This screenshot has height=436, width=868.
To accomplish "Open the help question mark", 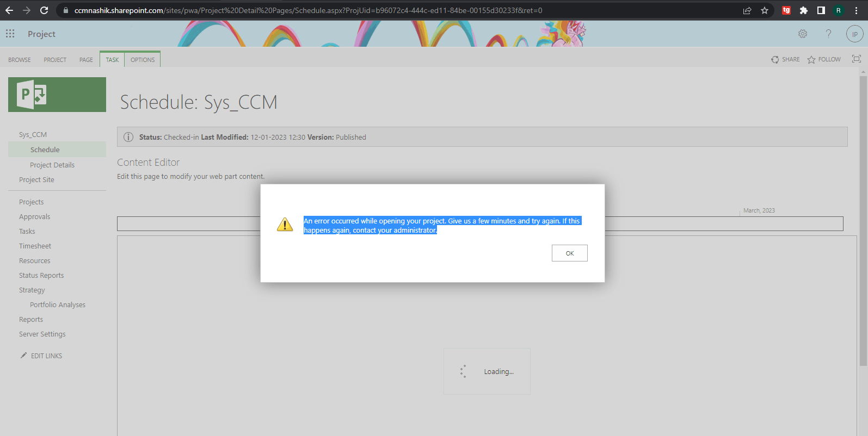I will (828, 34).
